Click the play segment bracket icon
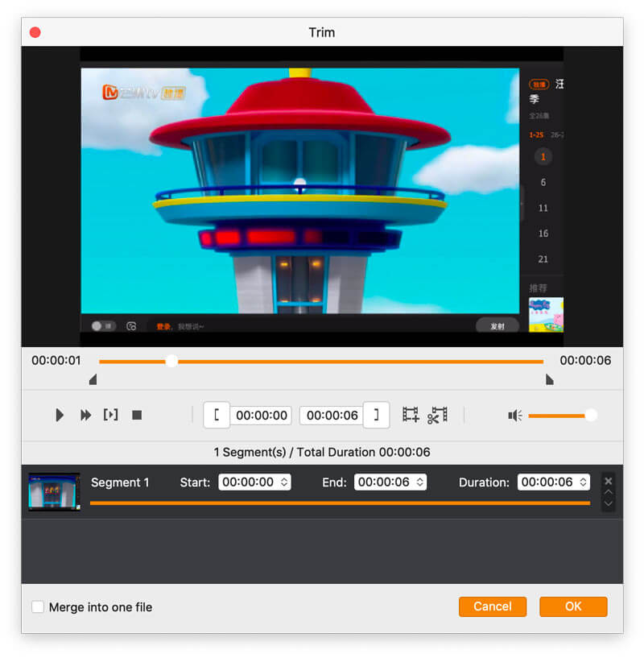 (110, 415)
